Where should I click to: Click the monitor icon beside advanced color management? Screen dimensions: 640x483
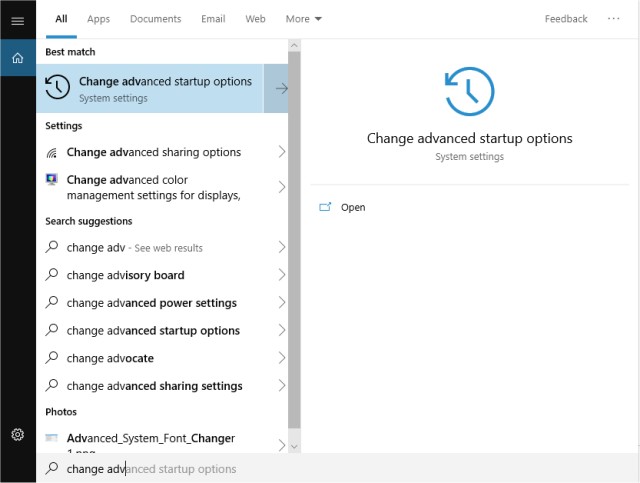tap(51, 179)
